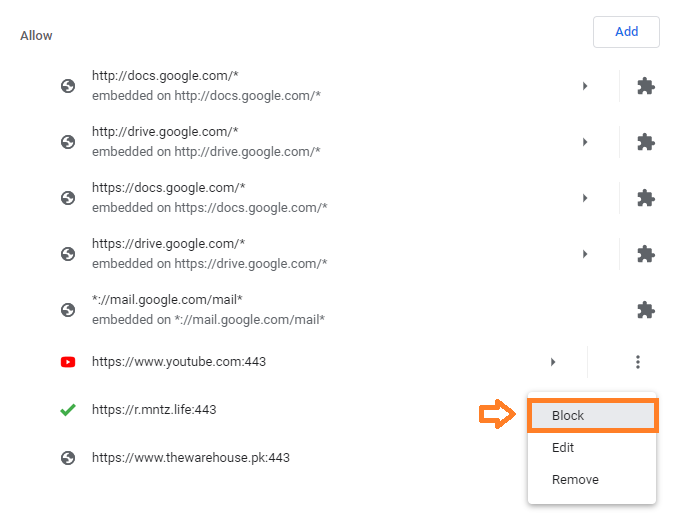Image resolution: width=679 pixels, height=529 pixels.
Task: Expand details arrow for www.youtube.com:443
Action: pos(553,362)
